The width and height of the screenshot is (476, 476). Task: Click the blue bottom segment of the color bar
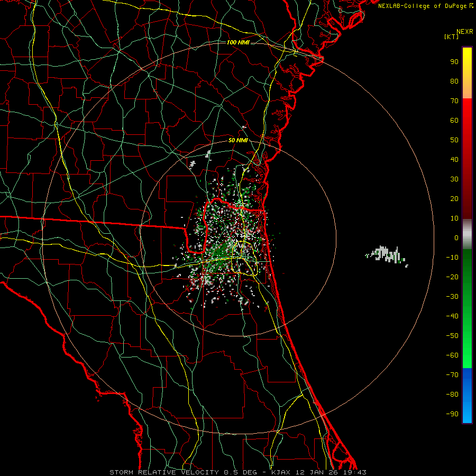pyautogui.click(x=467, y=395)
